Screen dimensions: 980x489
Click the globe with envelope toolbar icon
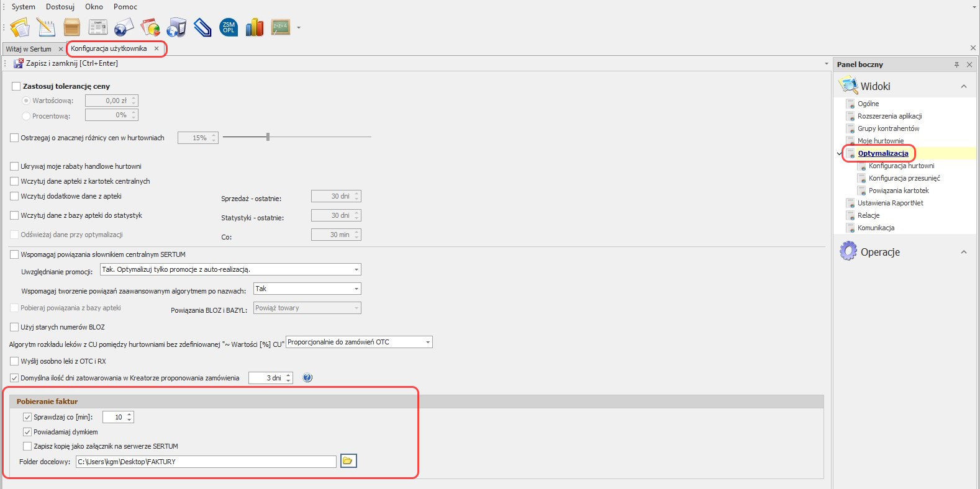[x=124, y=27]
